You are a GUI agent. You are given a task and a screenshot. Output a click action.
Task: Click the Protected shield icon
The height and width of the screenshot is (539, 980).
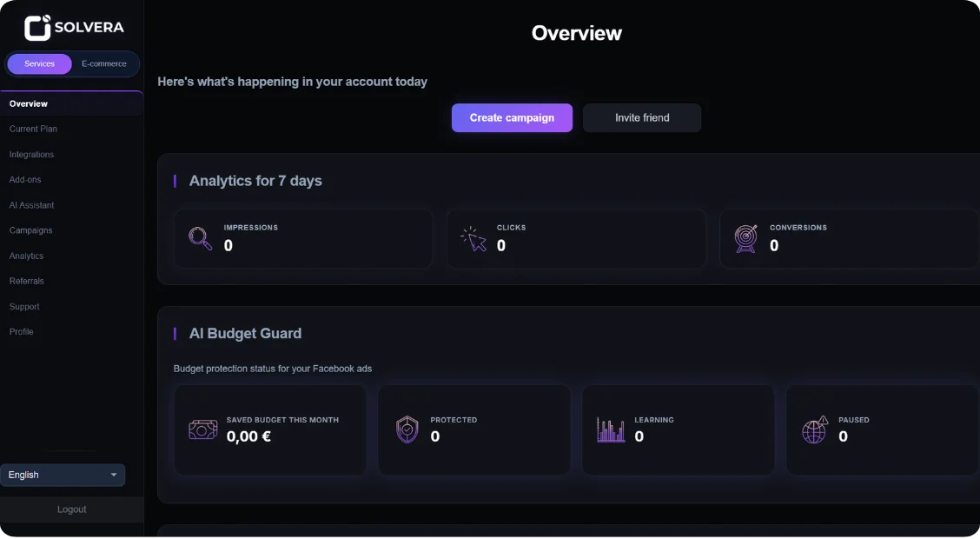click(407, 429)
